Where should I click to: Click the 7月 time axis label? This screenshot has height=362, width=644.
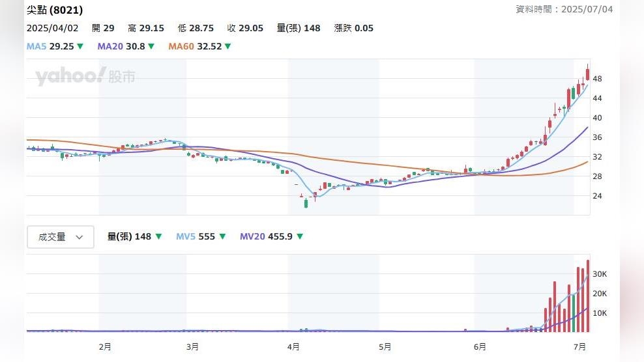tap(579, 347)
